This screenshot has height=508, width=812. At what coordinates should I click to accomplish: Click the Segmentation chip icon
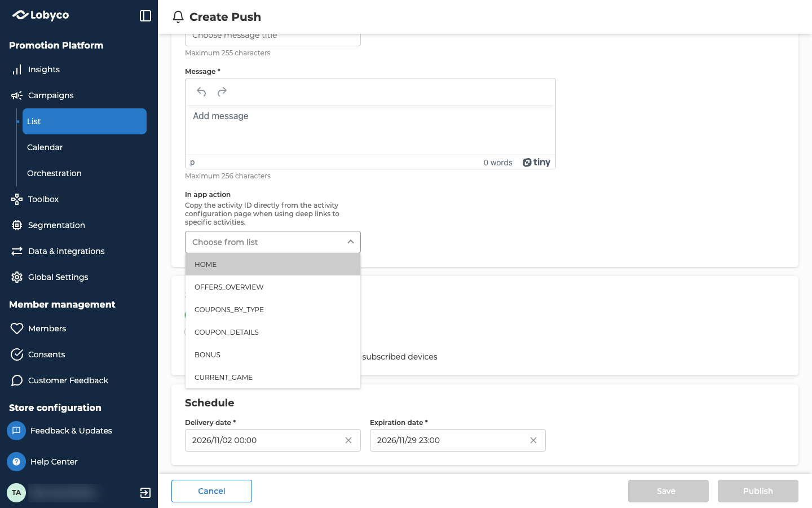pos(17,225)
